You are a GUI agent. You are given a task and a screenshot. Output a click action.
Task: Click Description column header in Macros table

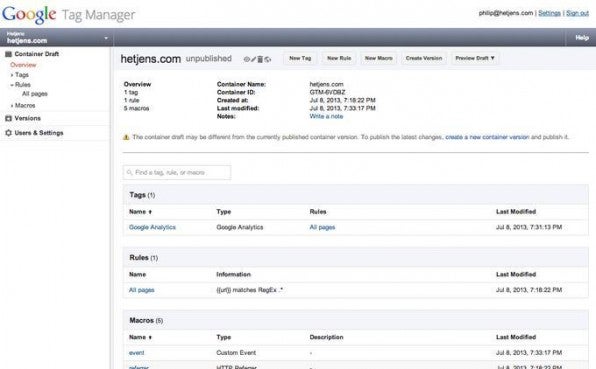326,337
